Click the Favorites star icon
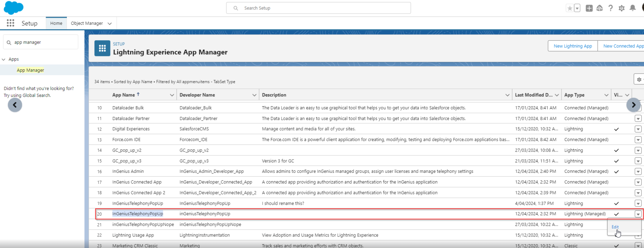This screenshot has height=248, width=644. tap(570, 8)
